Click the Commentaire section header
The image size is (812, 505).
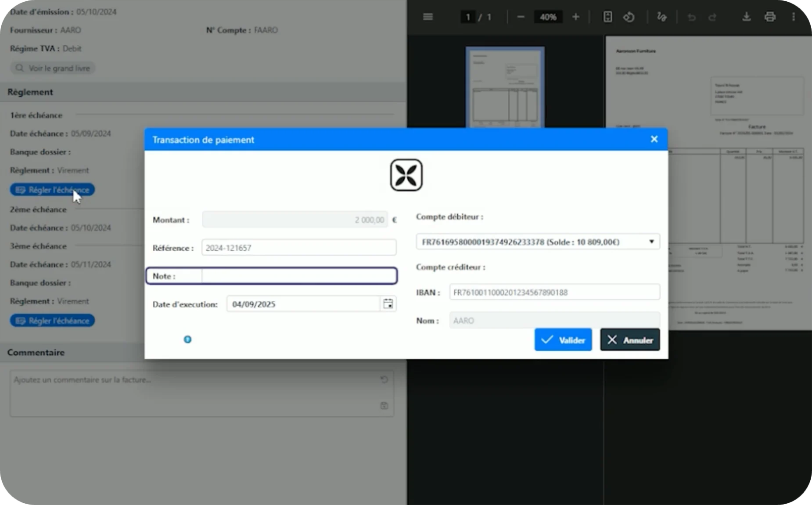point(72,352)
